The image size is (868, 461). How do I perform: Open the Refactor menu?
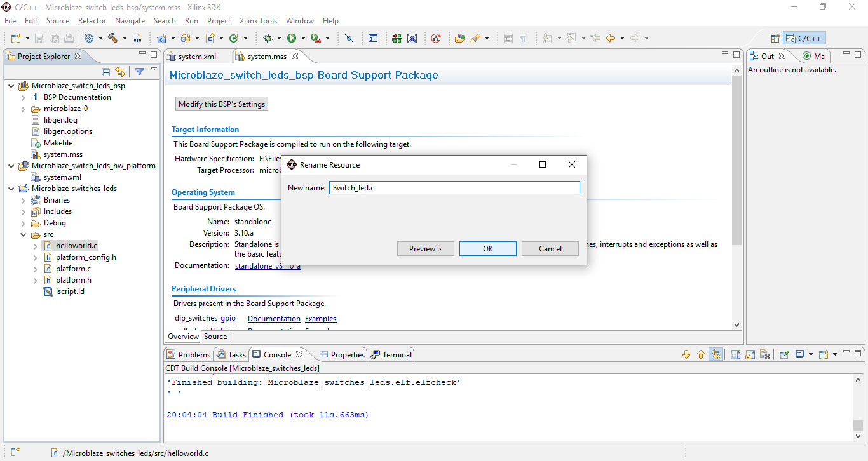pos(92,21)
